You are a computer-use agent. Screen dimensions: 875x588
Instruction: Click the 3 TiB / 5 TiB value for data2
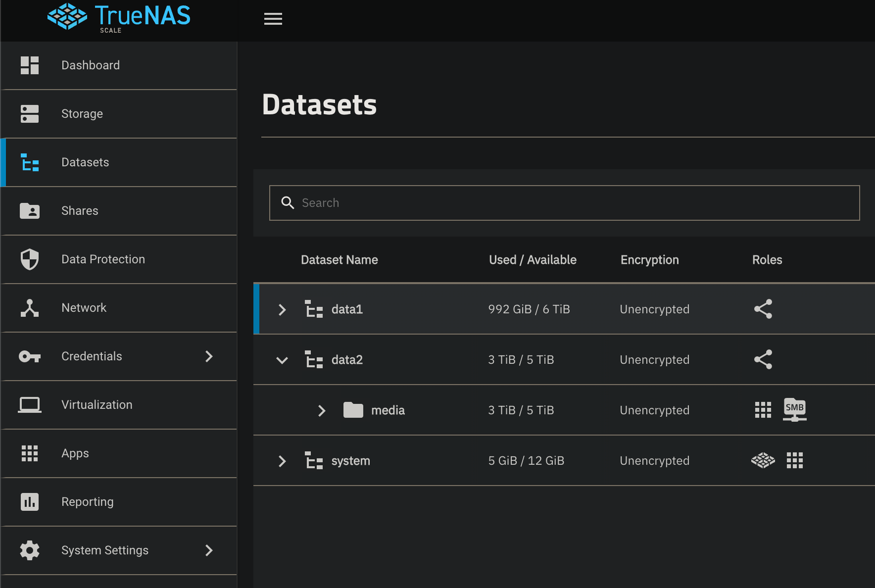pyautogui.click(x=521, y=360)
